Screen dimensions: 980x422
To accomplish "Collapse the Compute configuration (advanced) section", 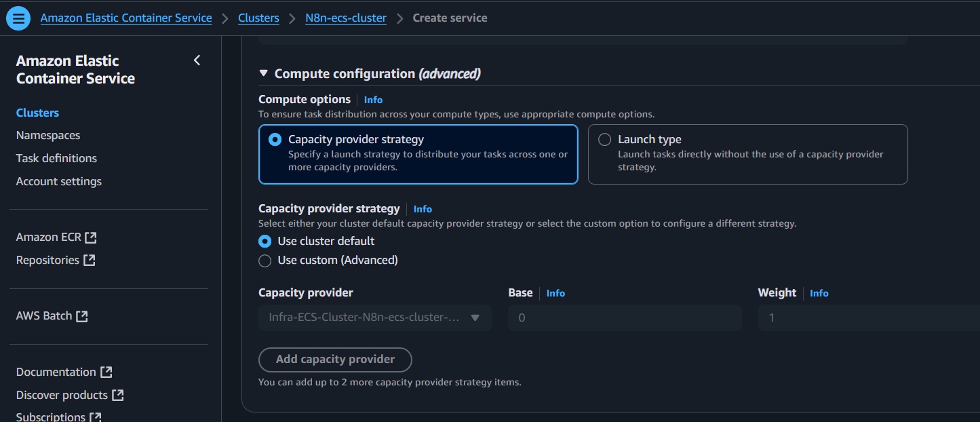I will click(264, 73).
